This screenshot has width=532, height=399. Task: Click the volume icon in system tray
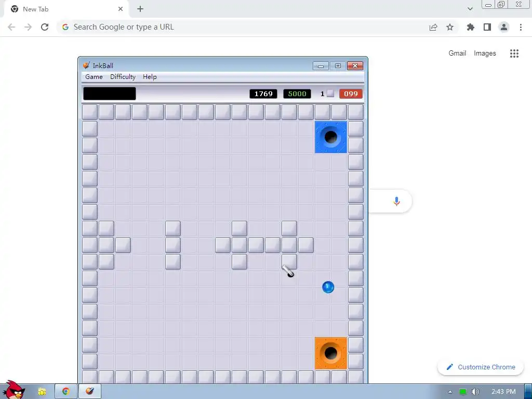click(x=475, y=392)
